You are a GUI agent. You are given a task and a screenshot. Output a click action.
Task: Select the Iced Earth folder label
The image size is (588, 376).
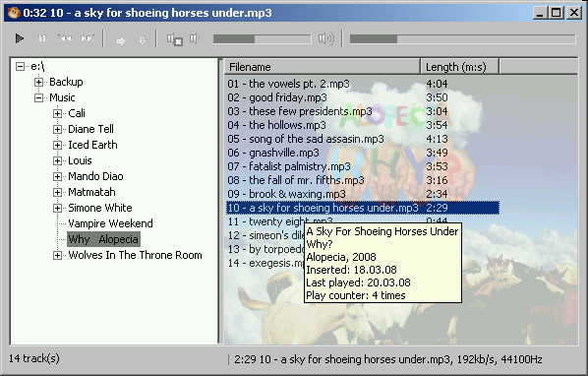coord(92,145)
